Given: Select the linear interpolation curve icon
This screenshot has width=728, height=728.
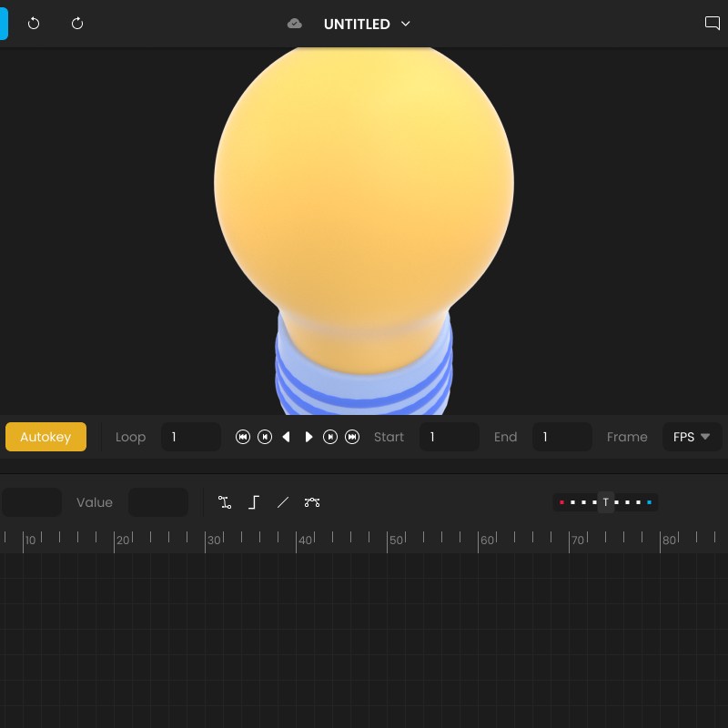Looking at the screenshot, I should click(x=283, y=502).
